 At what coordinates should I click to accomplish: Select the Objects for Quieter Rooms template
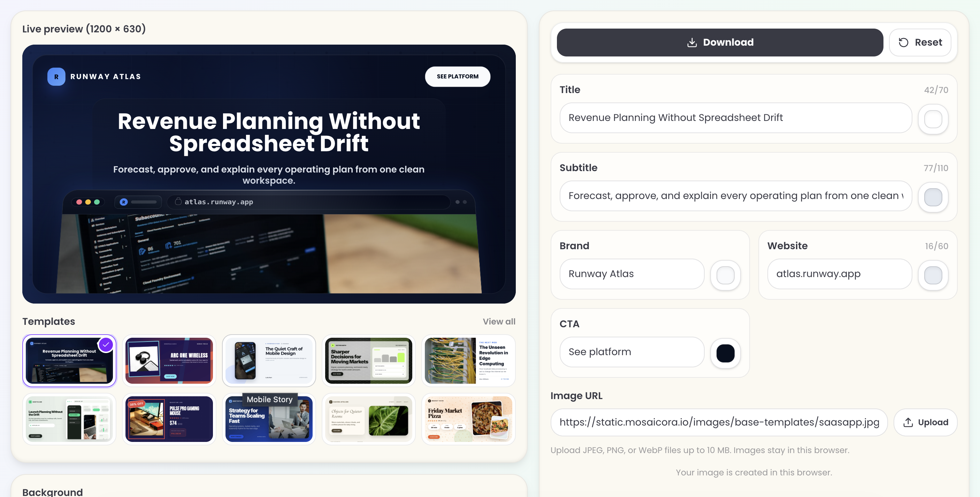coord(369,419)
